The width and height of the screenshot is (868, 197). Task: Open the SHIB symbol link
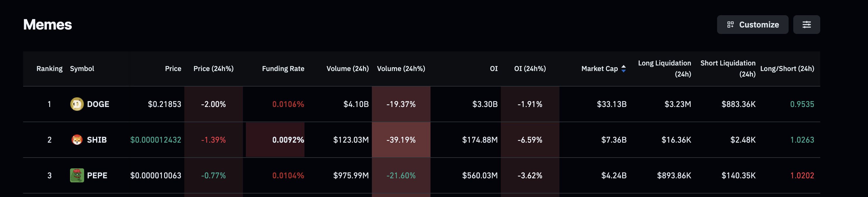click(x=97, y=140)
